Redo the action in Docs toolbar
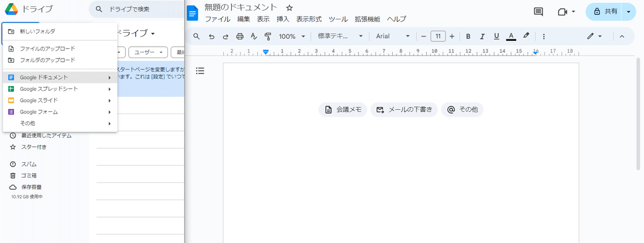This screenshot has height=243, width=644. tap(225, 36)
